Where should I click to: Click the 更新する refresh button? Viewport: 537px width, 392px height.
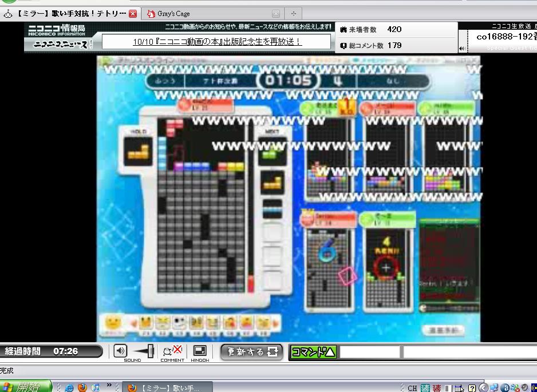click(x=251, y=351)
